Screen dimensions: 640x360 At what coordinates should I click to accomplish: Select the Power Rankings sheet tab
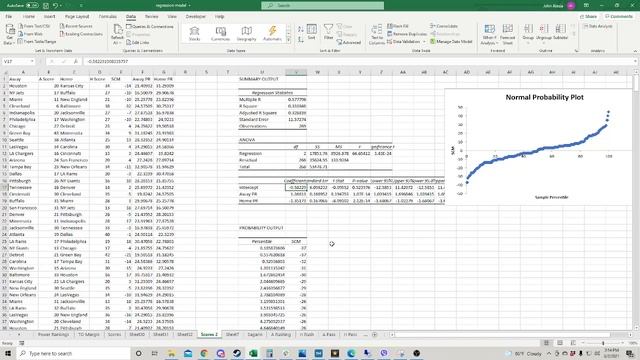53,334
